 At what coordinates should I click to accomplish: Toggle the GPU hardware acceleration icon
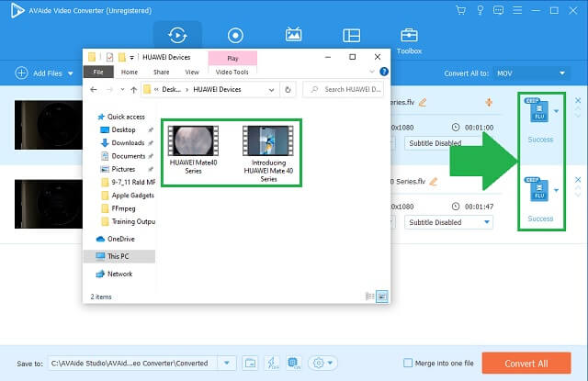[294, 363]
